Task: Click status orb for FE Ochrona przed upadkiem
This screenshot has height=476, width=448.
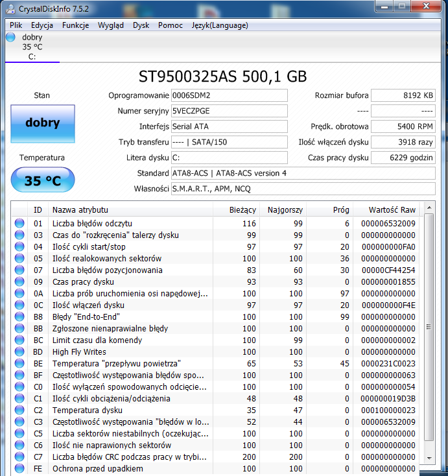Action: [19, 469]
